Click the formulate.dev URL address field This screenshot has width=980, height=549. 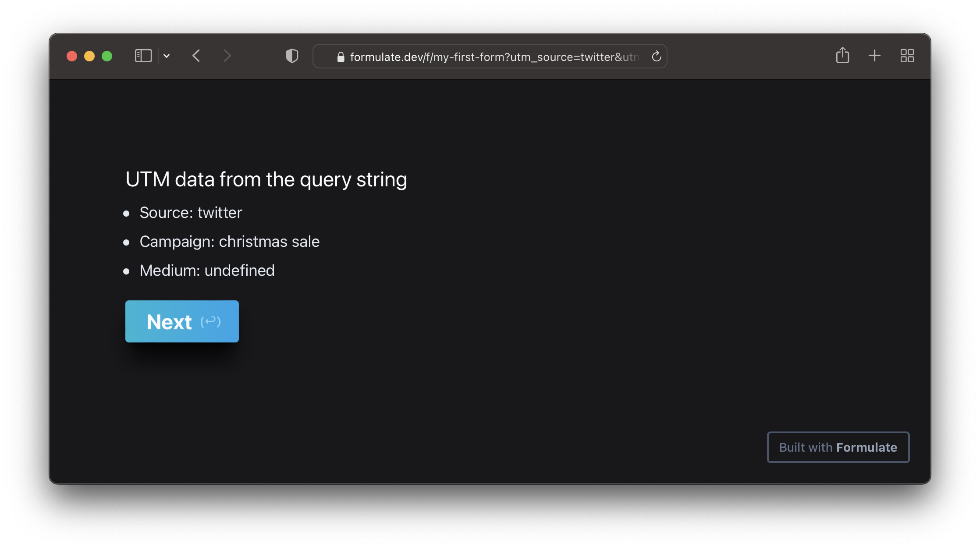[494, 57]
